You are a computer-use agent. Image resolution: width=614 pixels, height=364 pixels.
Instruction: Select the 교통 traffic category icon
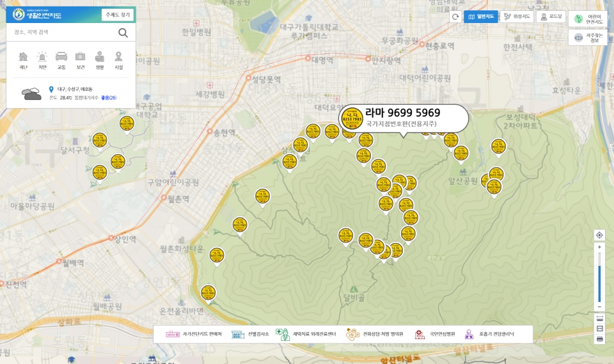(x=61, y=60)
